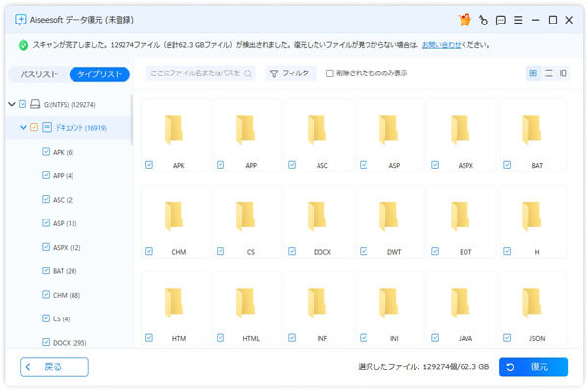Click the shopping cart gift icon

click(x=465, y=20)
